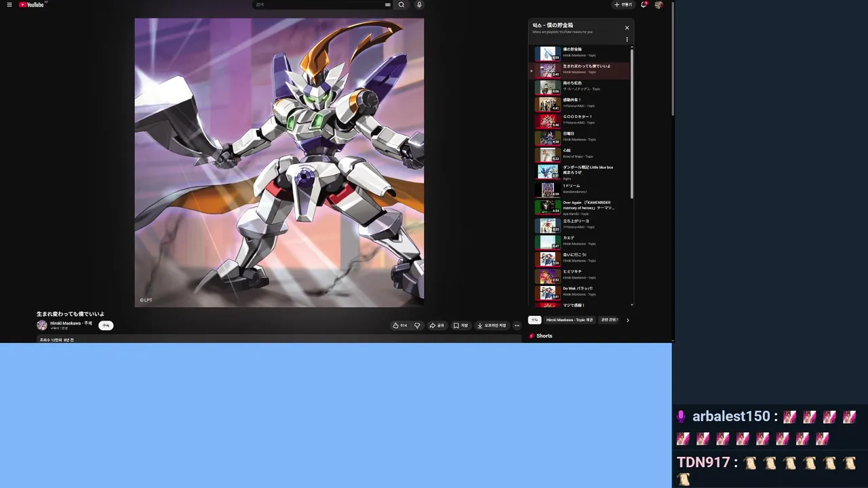
Task: Click arbalest150 username in chat overlay
Action: coord(731,417)
